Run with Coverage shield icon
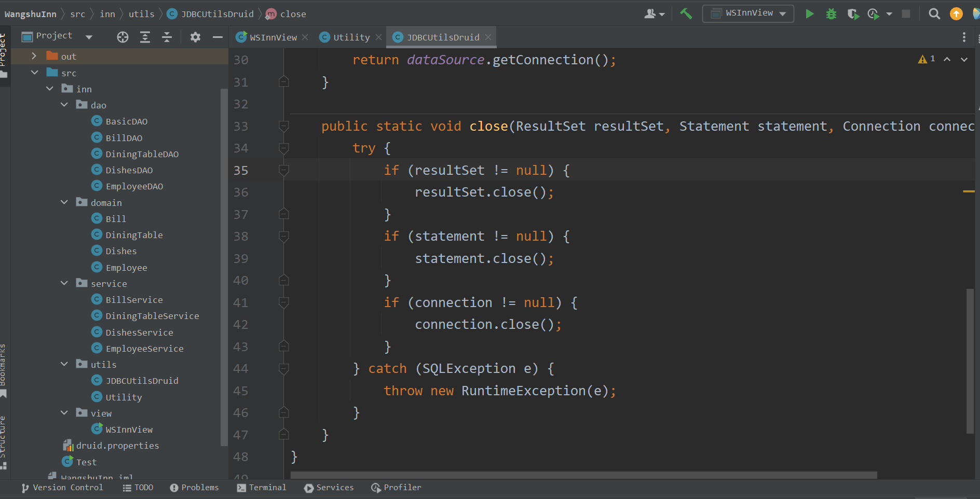 click(x=852, y=14)
